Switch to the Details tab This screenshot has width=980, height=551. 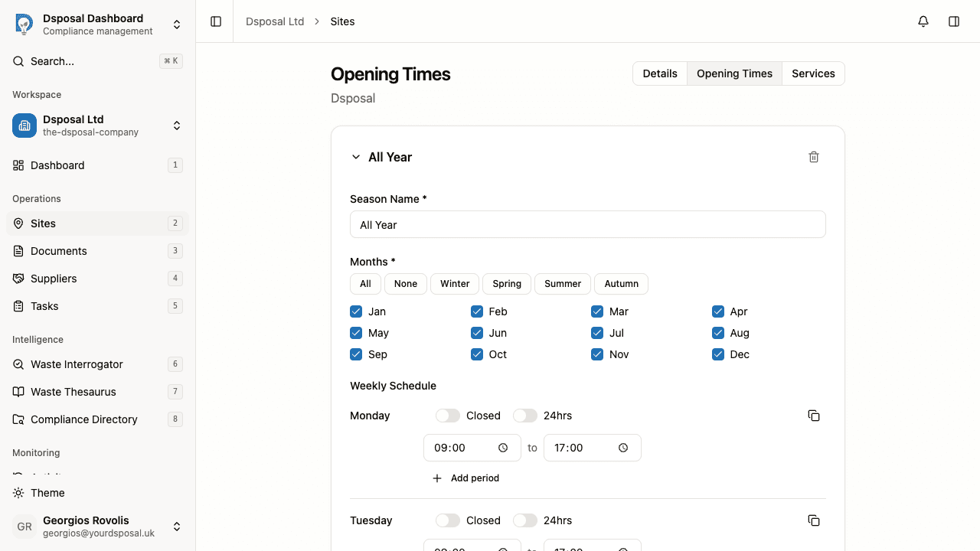(660, 73)
